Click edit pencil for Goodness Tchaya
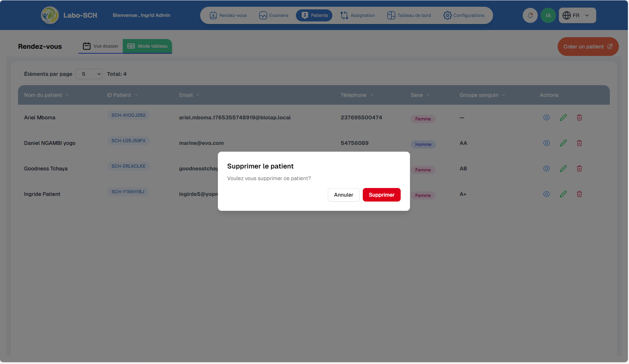 563,168
